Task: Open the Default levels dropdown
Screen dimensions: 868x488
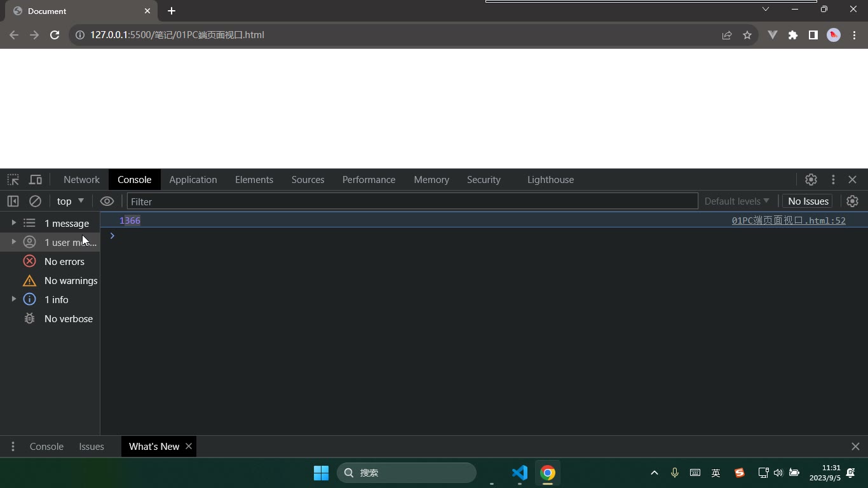Action: coord(736,201)
